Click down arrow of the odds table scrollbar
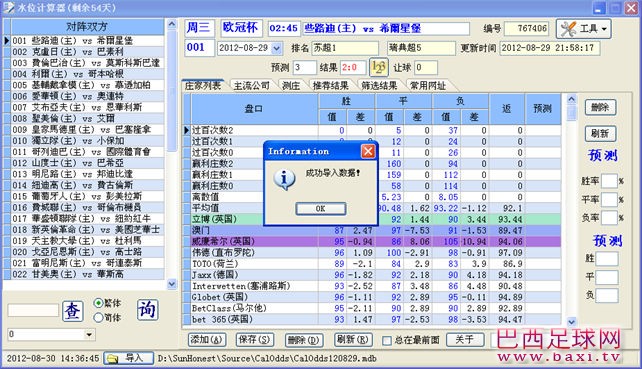The width and height of the screenshot is (642, 369). click(x=572, y=322)
